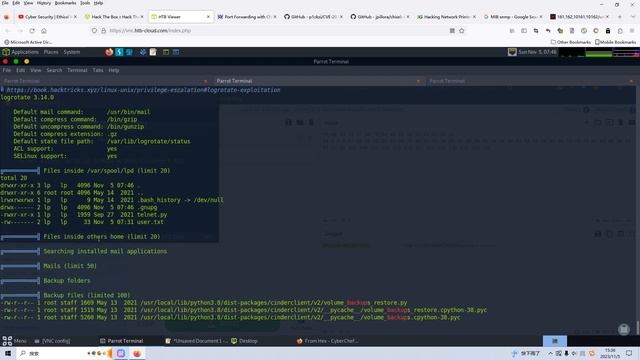The height and width of the screenshot is (360, 640).
Task: Select blue workspace switcher box
Action: pyautogui.click(x=555, y=341)
